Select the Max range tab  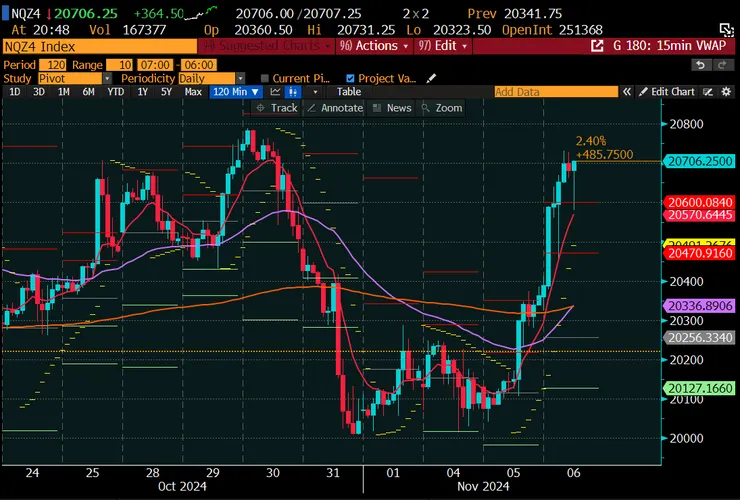pyautogui.click(x=193, y=92)
